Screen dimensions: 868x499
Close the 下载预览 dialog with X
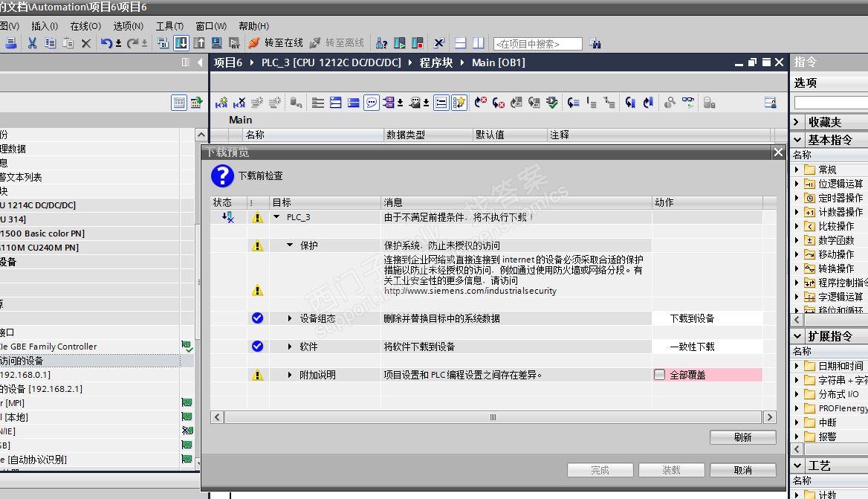(778, 152)
